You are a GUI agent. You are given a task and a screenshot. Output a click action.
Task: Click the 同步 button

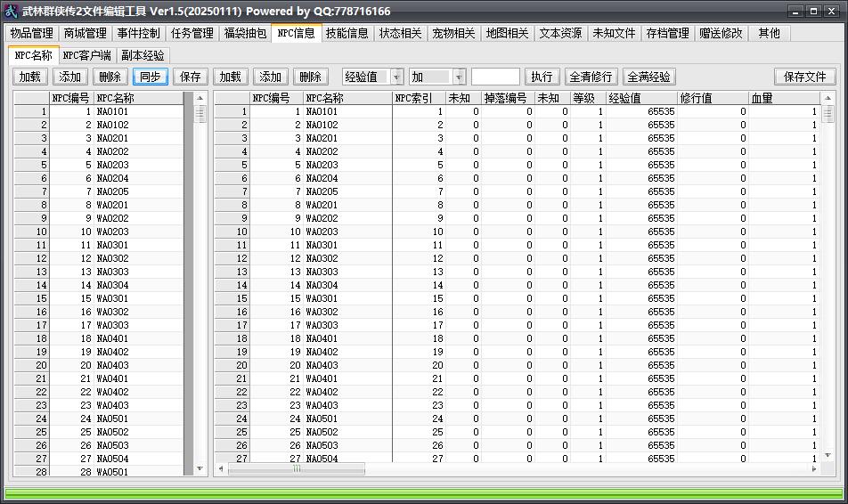coord(151,77)
